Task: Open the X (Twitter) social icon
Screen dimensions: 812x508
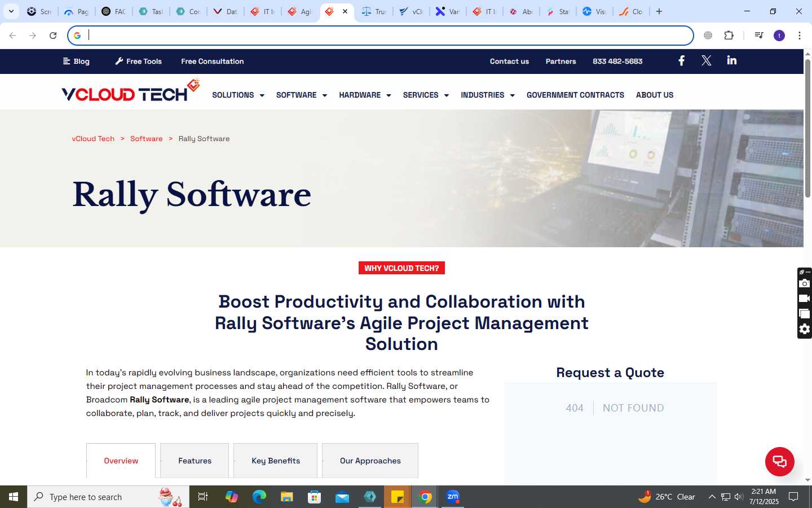Action: point(706,61)
